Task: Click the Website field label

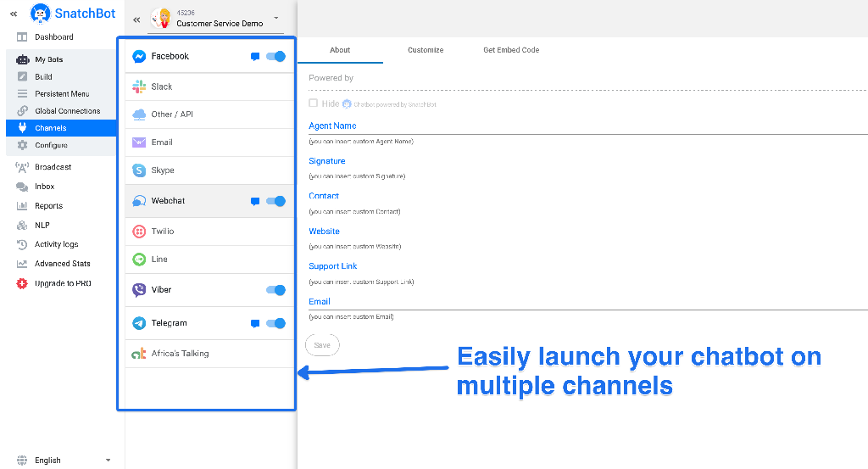Action: [x=325, y=232]
